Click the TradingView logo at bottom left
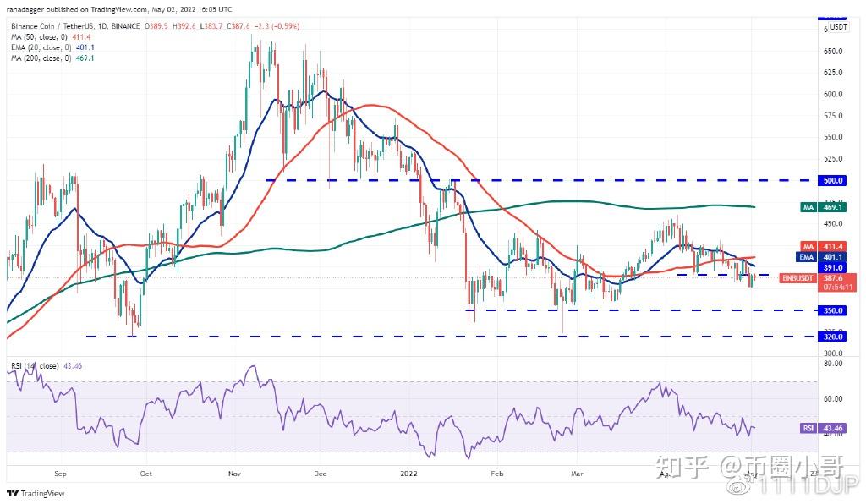 click(36, 494)
